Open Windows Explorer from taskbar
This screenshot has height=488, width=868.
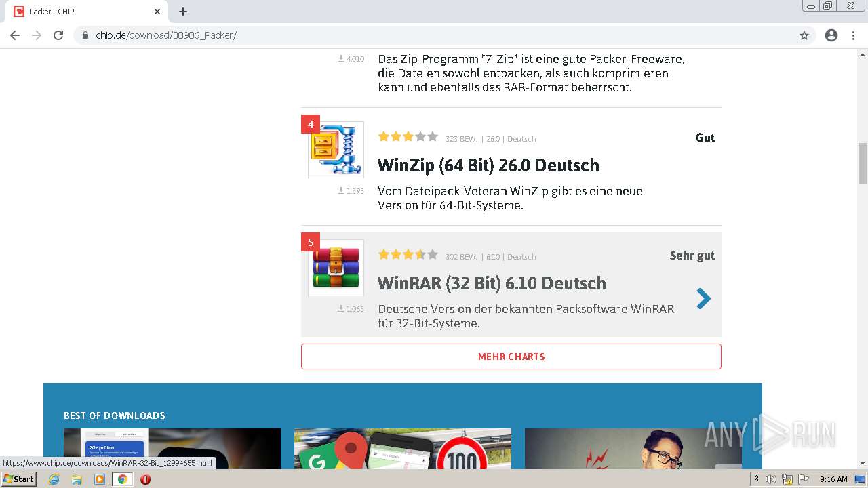tap(77, 479)
